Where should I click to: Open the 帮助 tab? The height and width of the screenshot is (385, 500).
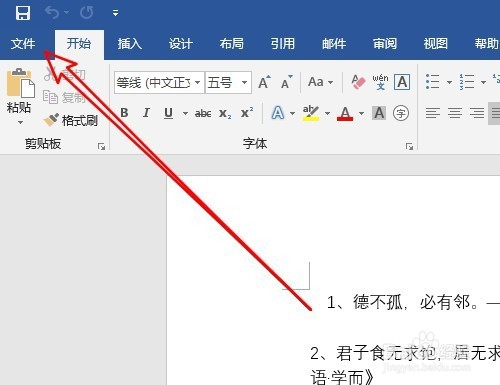tap(487, 44)
